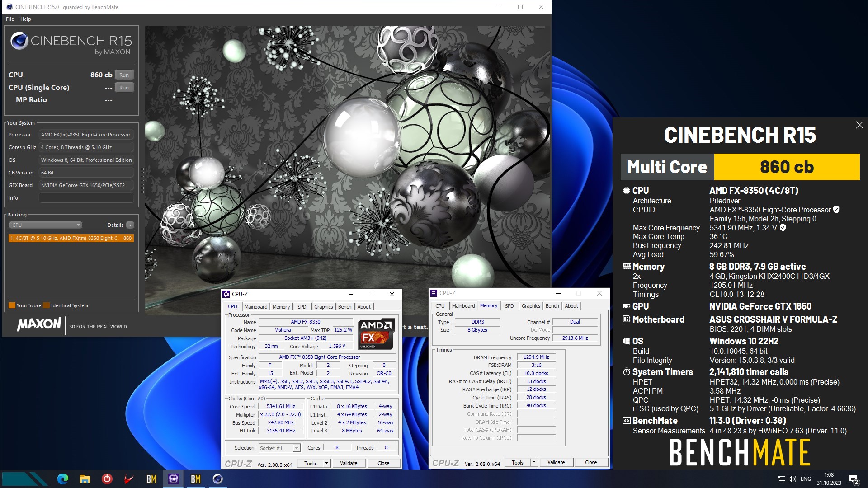Viewport: 868px width, 488px height.
Task: Click the verified shield icon beside CPUID
Action: pos(836,210)
